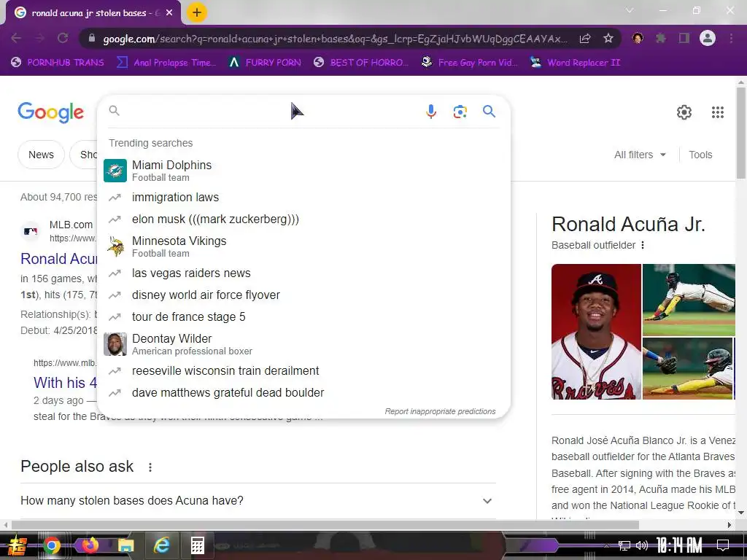Click the volume speaker tray icon

642,545
